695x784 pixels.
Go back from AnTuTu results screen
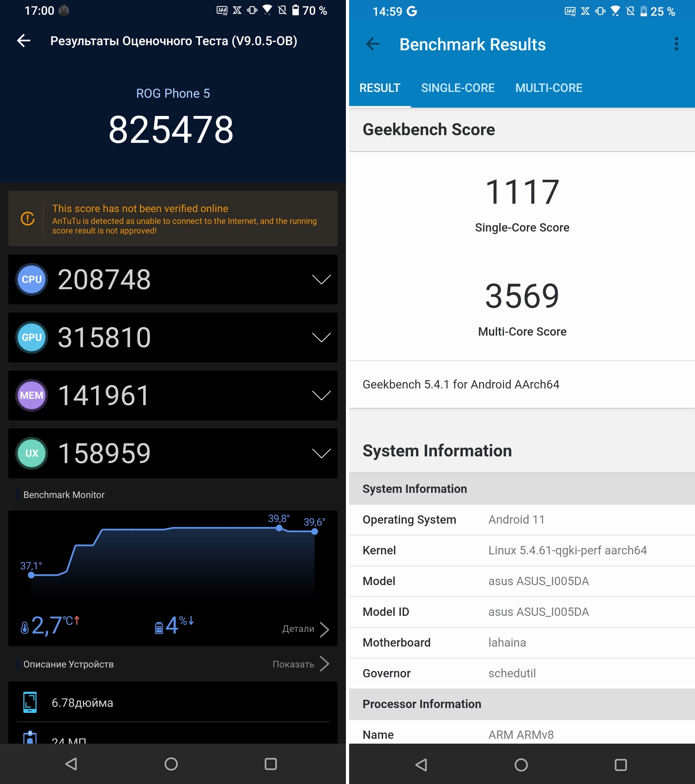(24, 41)
